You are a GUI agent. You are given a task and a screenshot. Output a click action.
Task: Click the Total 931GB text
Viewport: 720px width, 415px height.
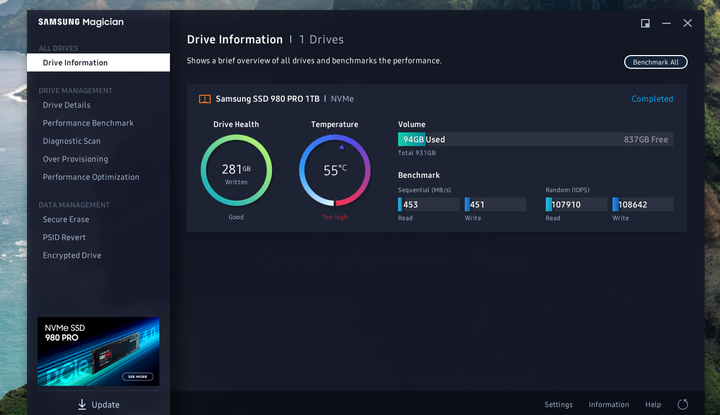coord(416,153)
